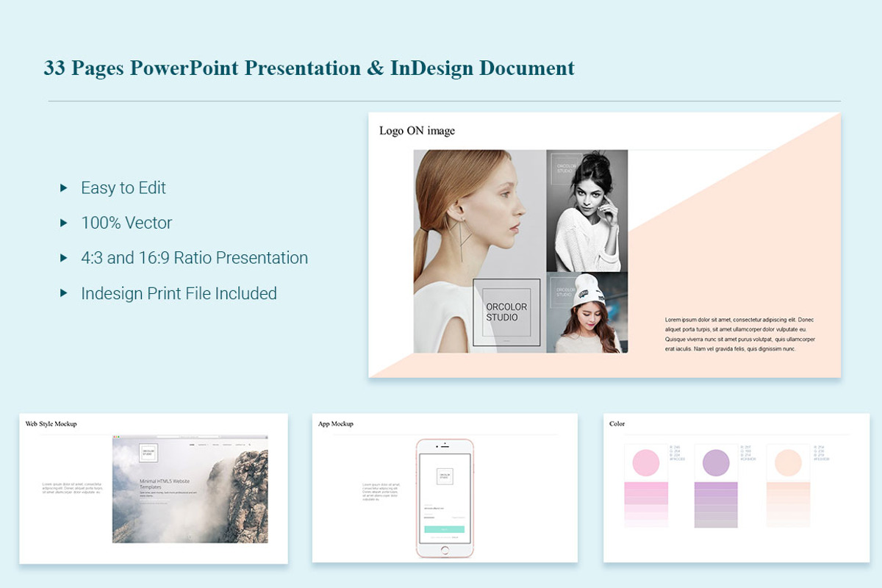Click the RGB values beside the peach circle
882x588 pixels.
(821, 453)
